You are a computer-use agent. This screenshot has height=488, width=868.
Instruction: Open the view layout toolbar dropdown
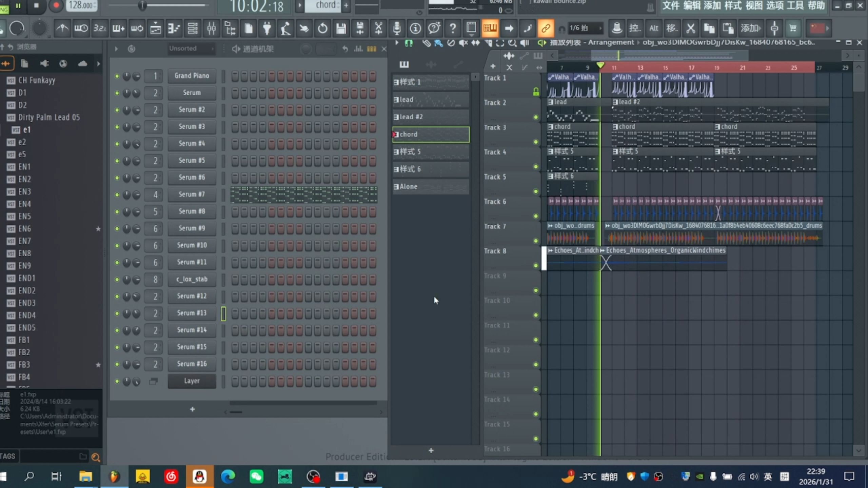coord(471,28)
